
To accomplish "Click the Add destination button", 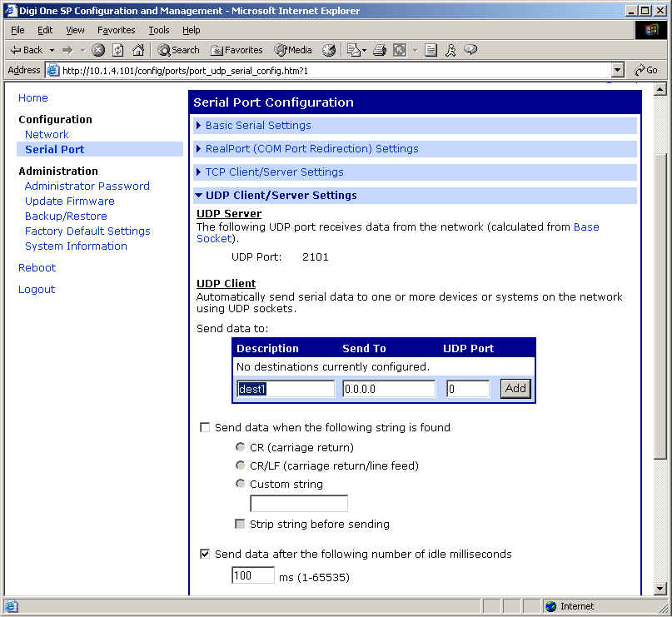I will 515,389.
